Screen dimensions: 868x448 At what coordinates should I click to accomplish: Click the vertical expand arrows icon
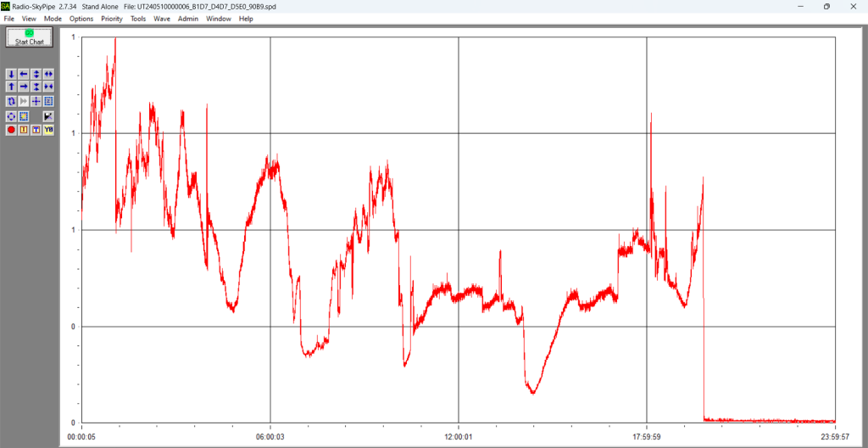click(36, 74)
